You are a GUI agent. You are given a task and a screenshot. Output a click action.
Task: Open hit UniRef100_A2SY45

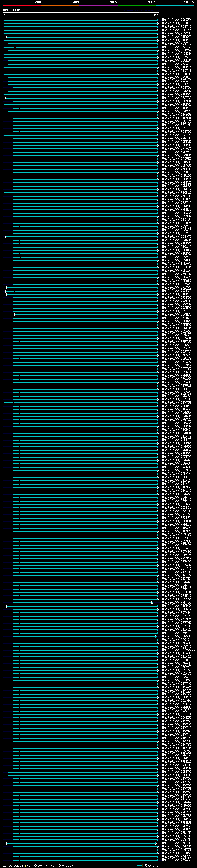[177, 26]
